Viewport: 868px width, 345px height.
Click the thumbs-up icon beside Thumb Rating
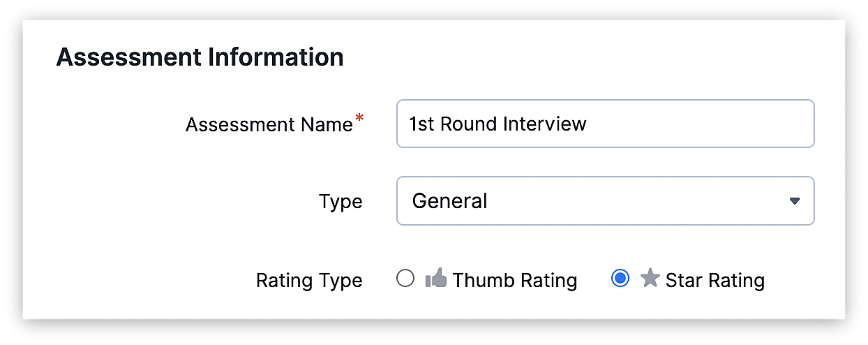click(x=435, y=278)
